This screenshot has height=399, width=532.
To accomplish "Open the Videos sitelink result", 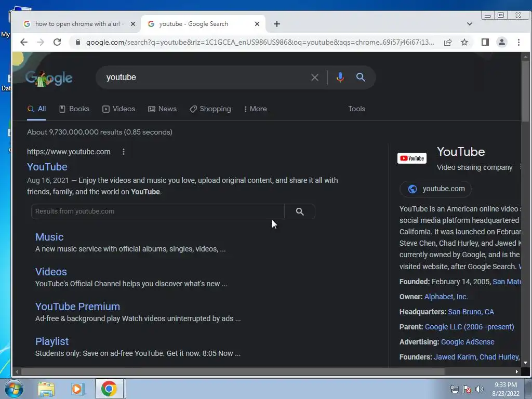I will tap(51, 272).
